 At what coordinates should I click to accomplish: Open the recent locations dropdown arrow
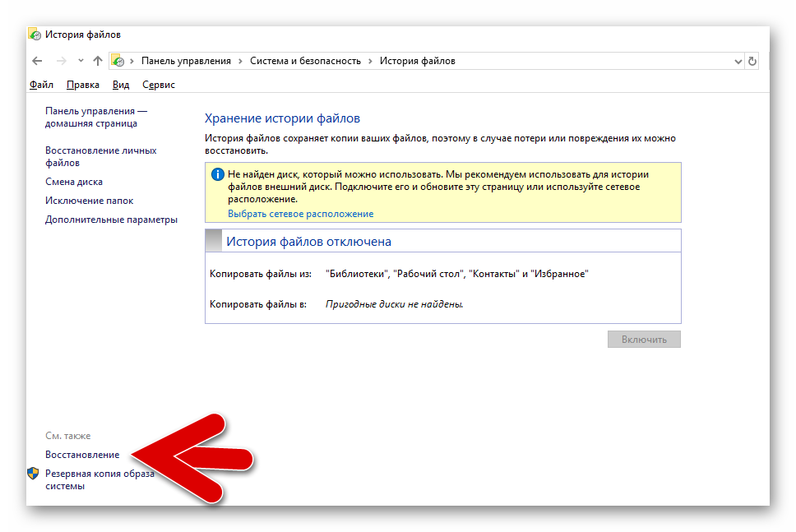pos(81,61)
